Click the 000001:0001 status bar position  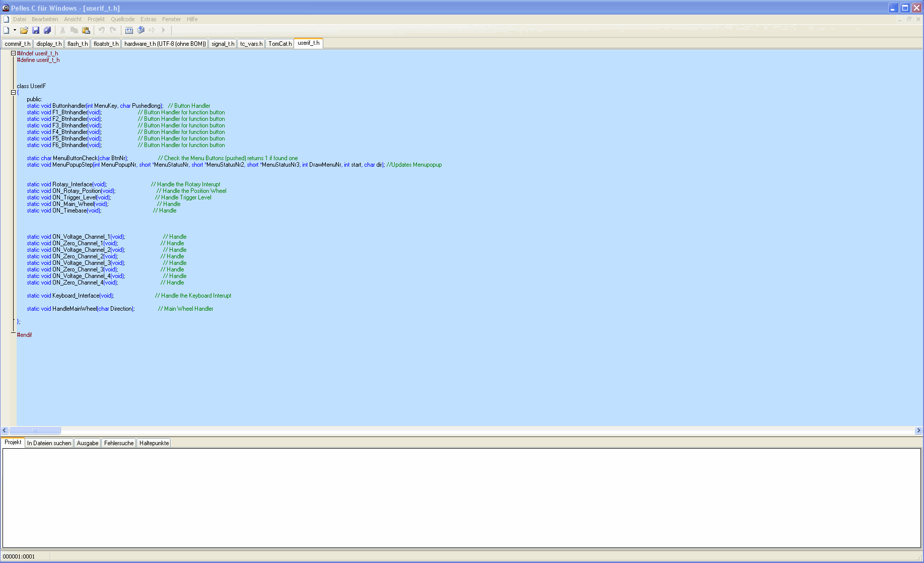point(19,556)
